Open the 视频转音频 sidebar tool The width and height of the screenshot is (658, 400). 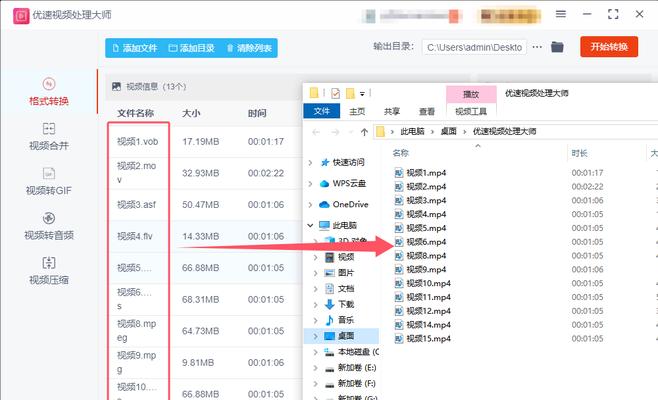pos(49,226)
